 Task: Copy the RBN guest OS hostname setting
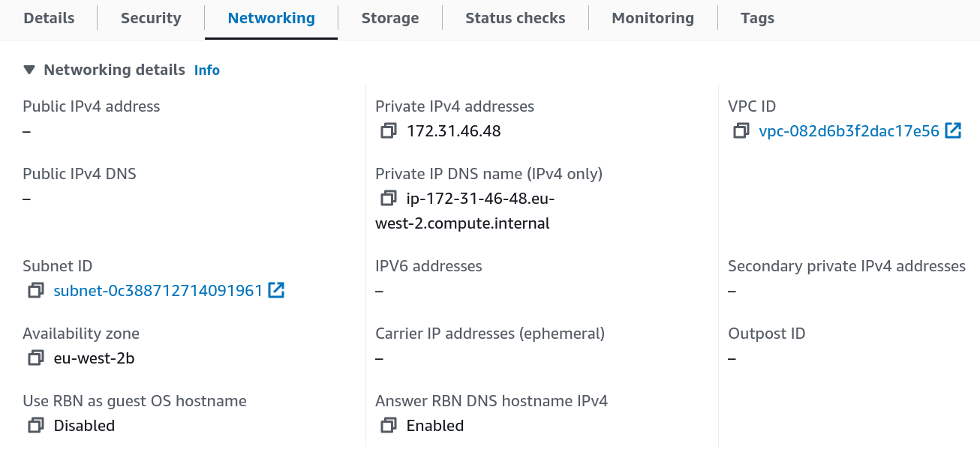click(x=35, y=425)
